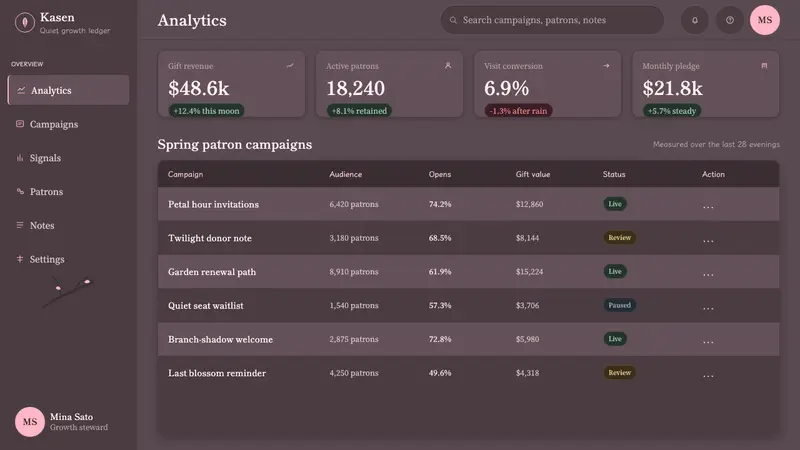Click the +12.4% this moon badge
This screenshot has height=450, width=800.
[206, 111]
